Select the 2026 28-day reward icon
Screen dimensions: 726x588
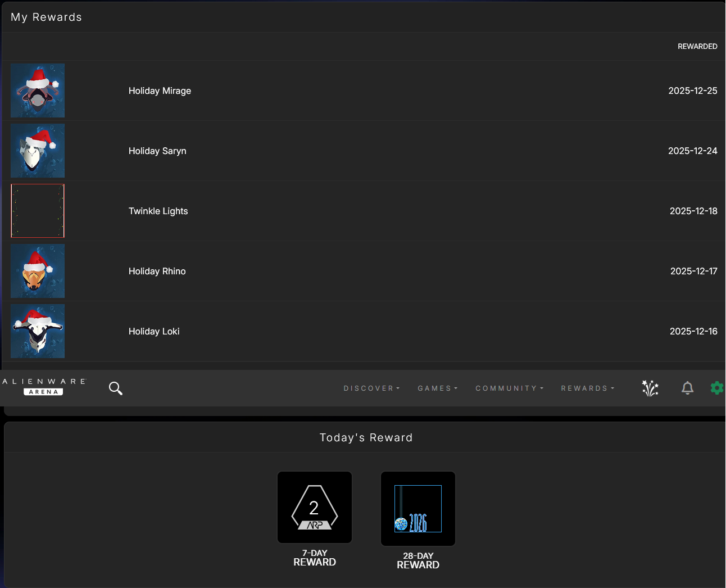point(418,509)
